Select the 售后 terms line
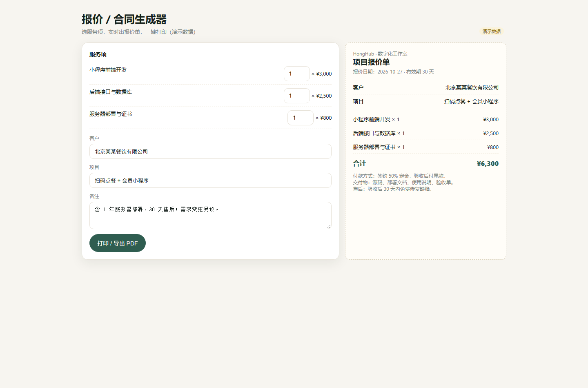 [x=393, y=189]
